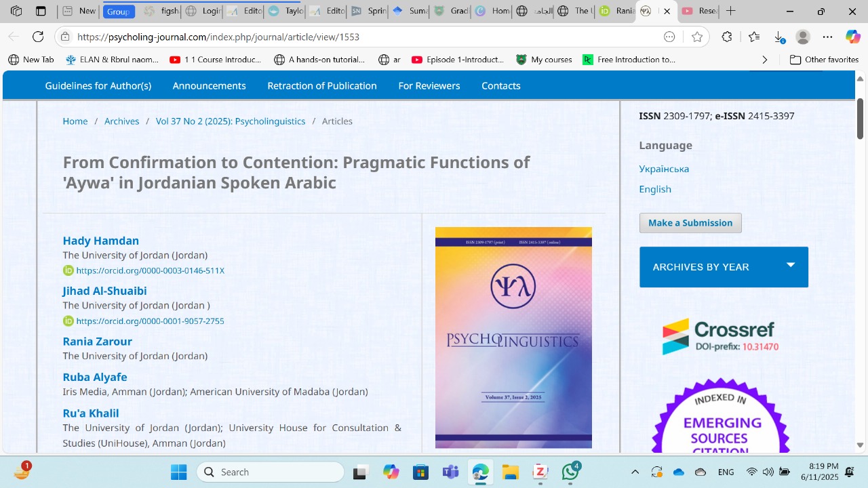
Task: Switch to the Taylor browser tab
Action: coord(286,11)
